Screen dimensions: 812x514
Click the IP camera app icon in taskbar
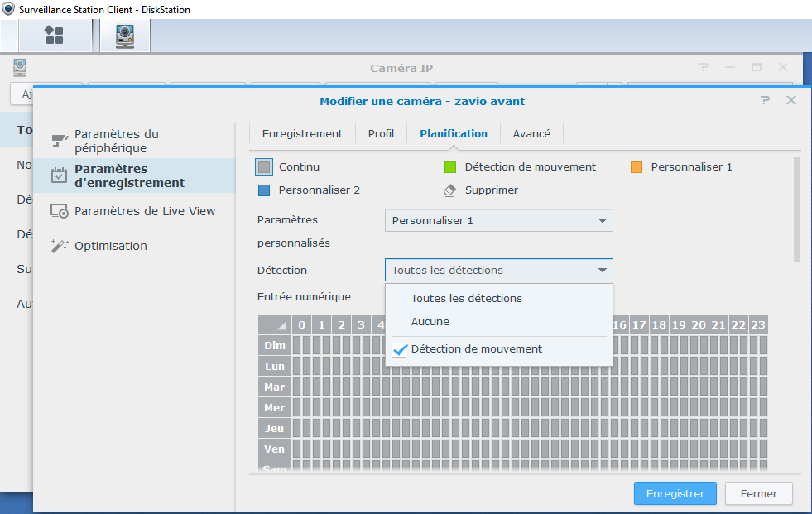[125, 35]
